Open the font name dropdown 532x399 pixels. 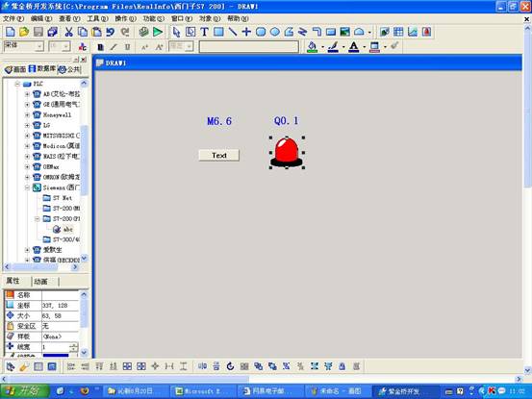[x=39, y=46]
